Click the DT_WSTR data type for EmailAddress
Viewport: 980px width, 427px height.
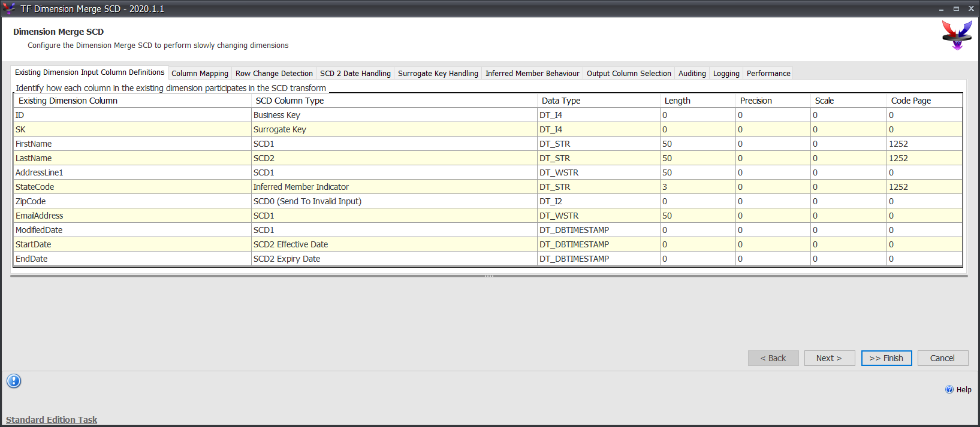pyautogui.click(x=599, y=216)
